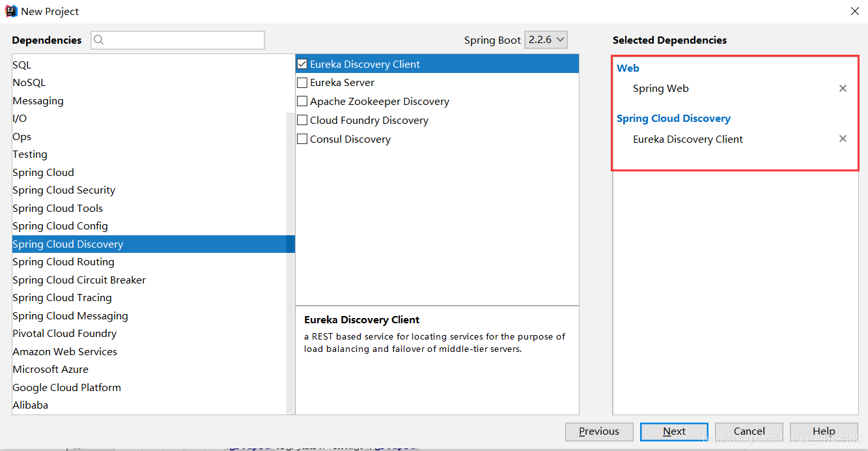Enable Apache Zookeeper Discovery checkbox
The width and height of the screenshot is (868, 451).
[302, 102]
